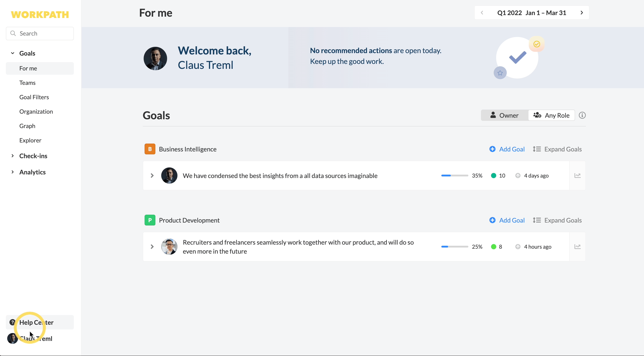
Task: Switch goals filter to Any Role
Action: (x=551, y=115)
